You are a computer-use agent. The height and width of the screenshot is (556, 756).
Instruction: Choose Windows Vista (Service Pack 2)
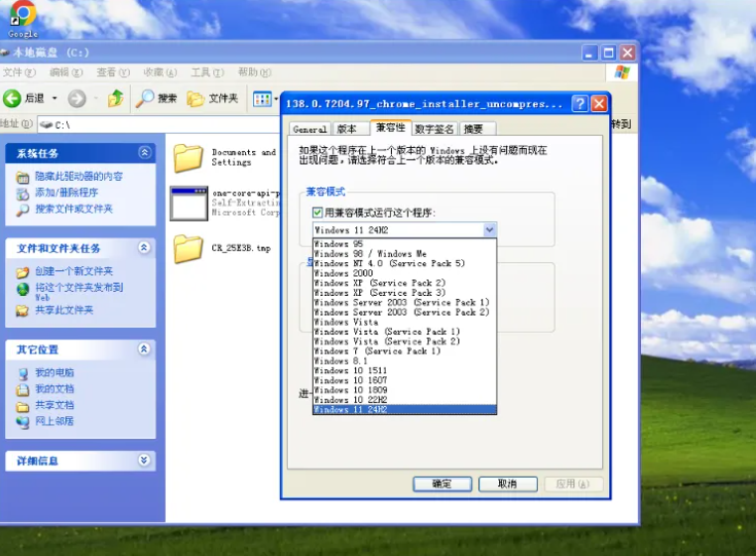point(404,342)
